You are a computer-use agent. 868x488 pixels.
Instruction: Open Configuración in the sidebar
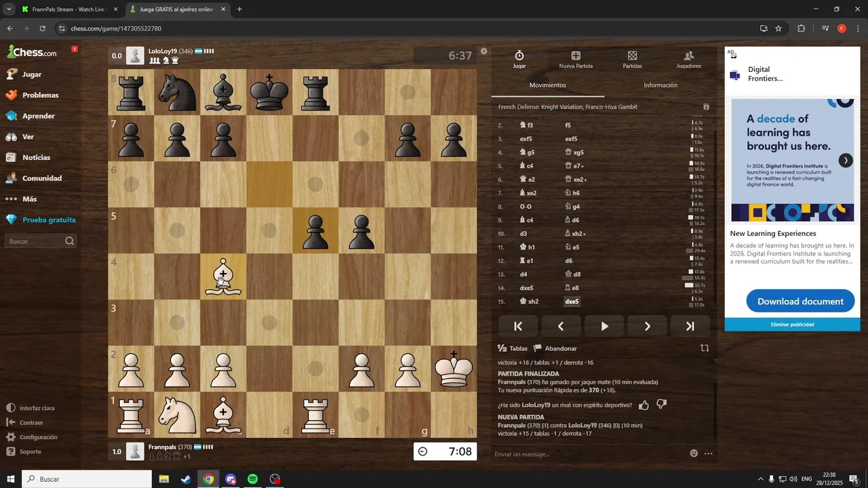coord(32,437)
